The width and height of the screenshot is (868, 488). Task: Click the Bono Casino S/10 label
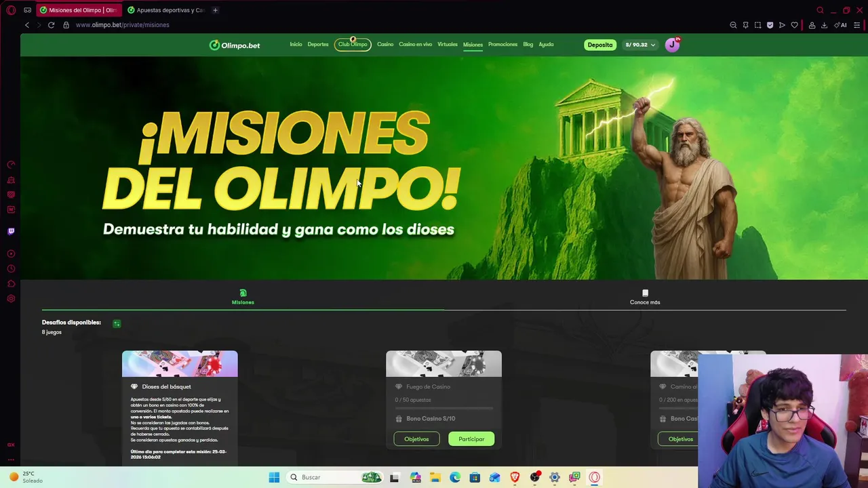[x=431, y=419]
